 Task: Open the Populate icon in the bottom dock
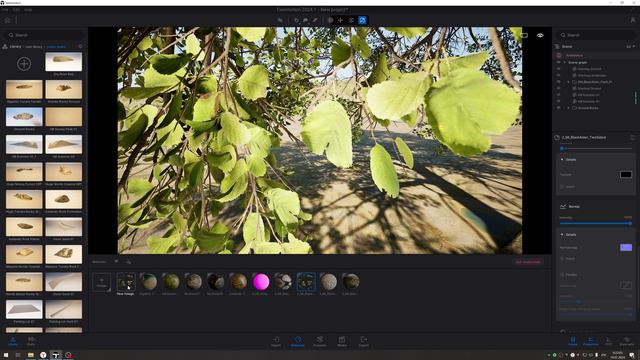[320, 341]
